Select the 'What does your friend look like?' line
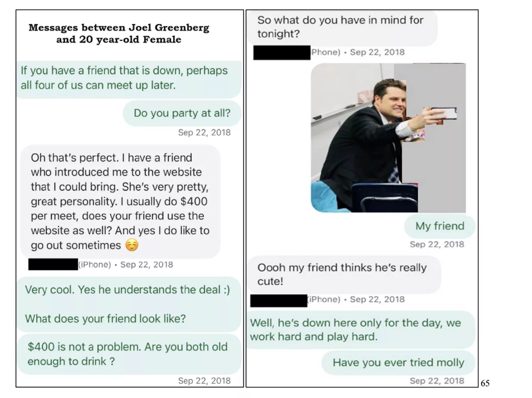This screenshot has height=398, width=532. [105, 319]
